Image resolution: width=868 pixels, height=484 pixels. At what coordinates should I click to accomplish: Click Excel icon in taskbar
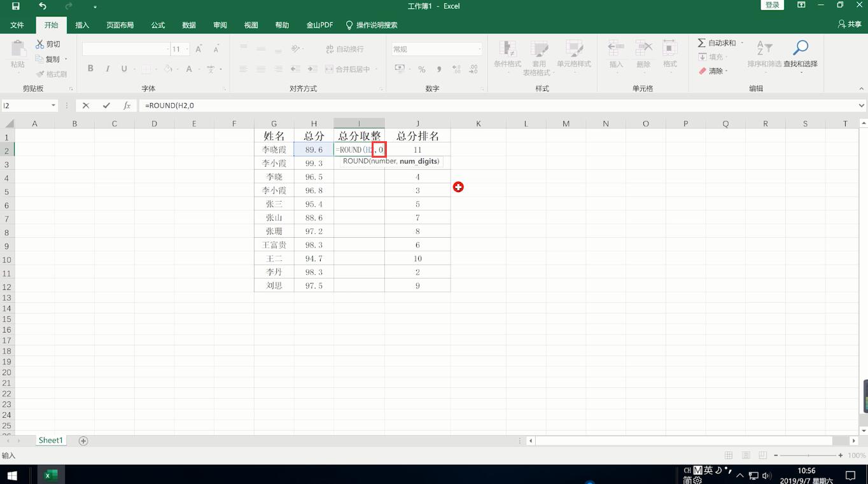50,475
